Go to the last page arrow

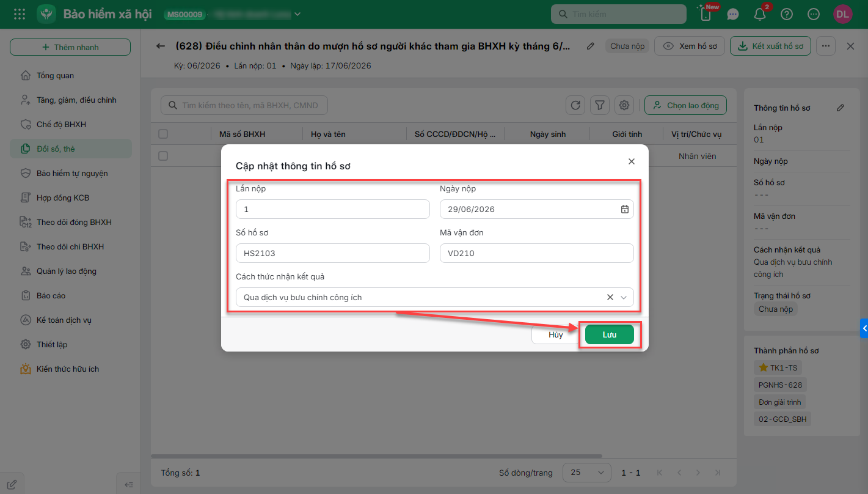click(718, 473)
